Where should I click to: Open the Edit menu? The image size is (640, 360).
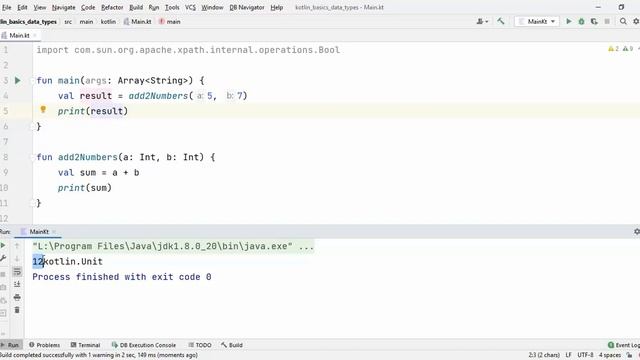coord(22,7)
